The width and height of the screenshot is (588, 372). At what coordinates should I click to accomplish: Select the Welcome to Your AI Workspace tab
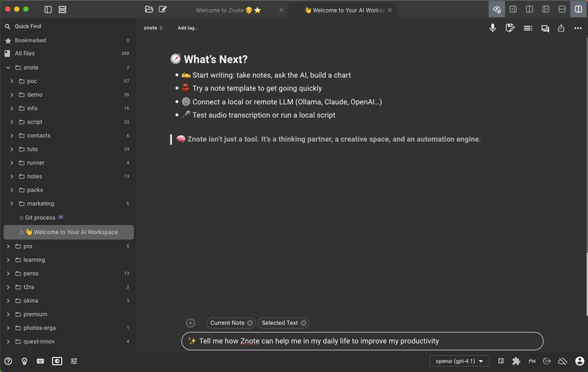[344, 10]
